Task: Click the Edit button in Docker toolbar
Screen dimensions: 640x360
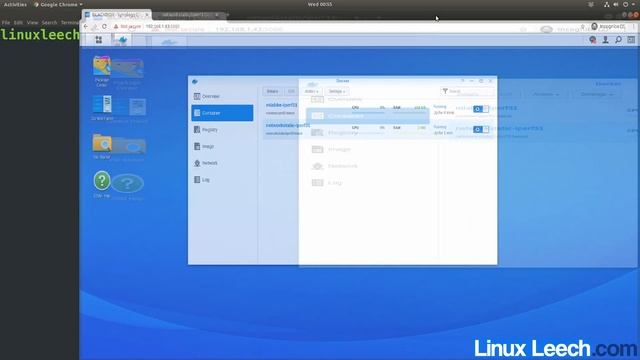Action: pyautogui.click(x=291, y=91)
